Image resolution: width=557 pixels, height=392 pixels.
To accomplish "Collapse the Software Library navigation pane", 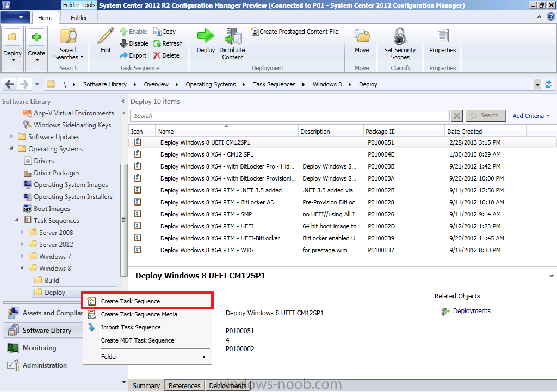I will click(x=123, y=102).
